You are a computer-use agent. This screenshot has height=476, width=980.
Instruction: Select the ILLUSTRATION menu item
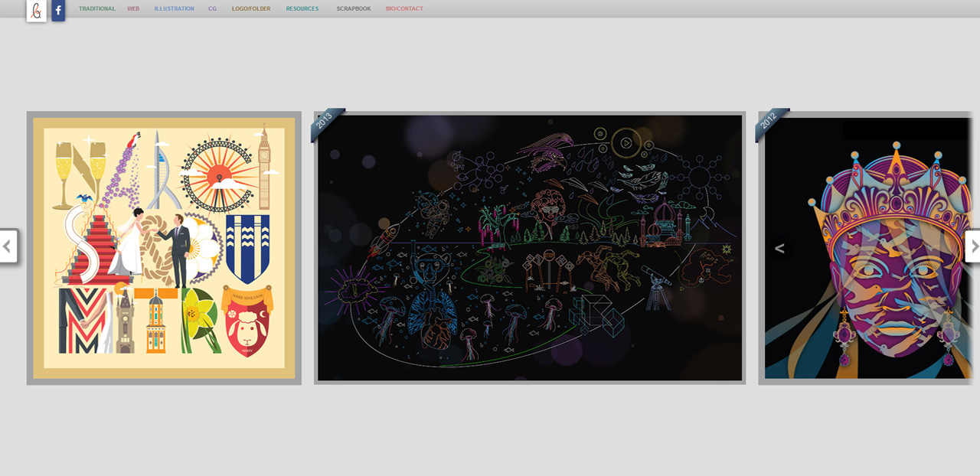(x=175, y=9)
